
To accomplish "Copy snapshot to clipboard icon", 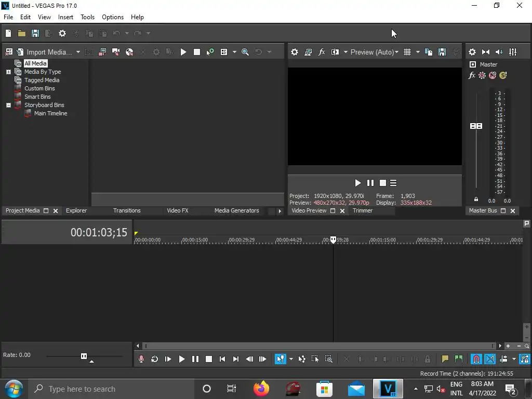I will coord(429,52).
